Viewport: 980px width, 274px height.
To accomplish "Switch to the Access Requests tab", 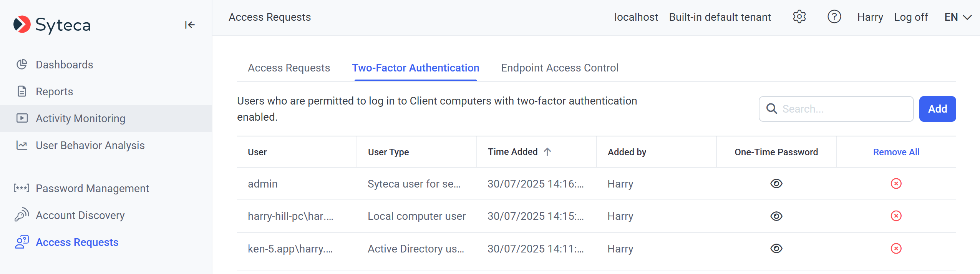I will tap(289, 68).
